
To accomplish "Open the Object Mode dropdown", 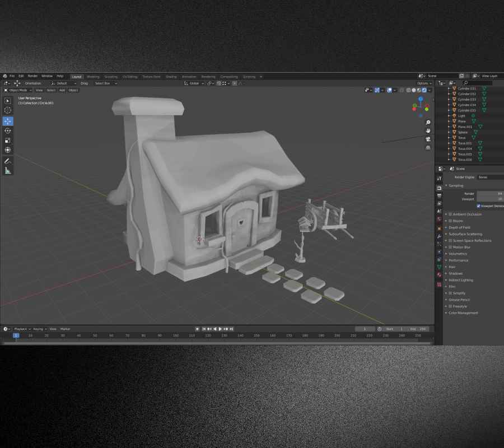I will [x=18, y=90].
